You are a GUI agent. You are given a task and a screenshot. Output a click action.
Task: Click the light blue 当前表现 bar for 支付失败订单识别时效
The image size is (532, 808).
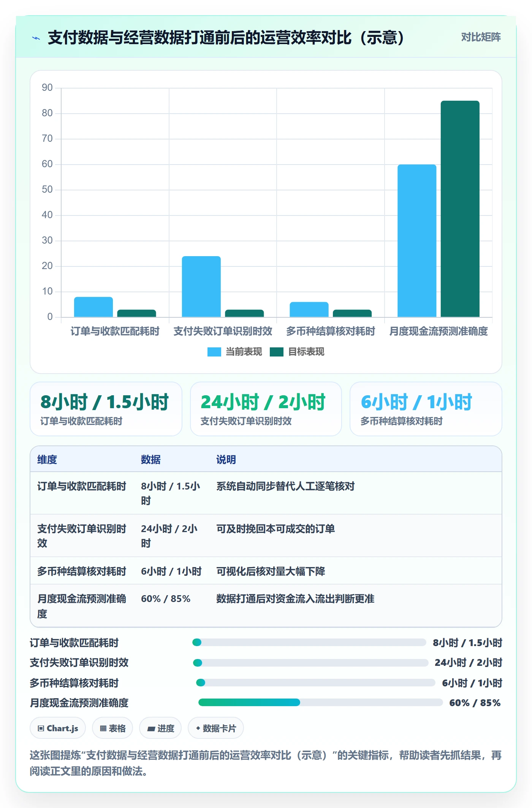(x=201, y=287)
